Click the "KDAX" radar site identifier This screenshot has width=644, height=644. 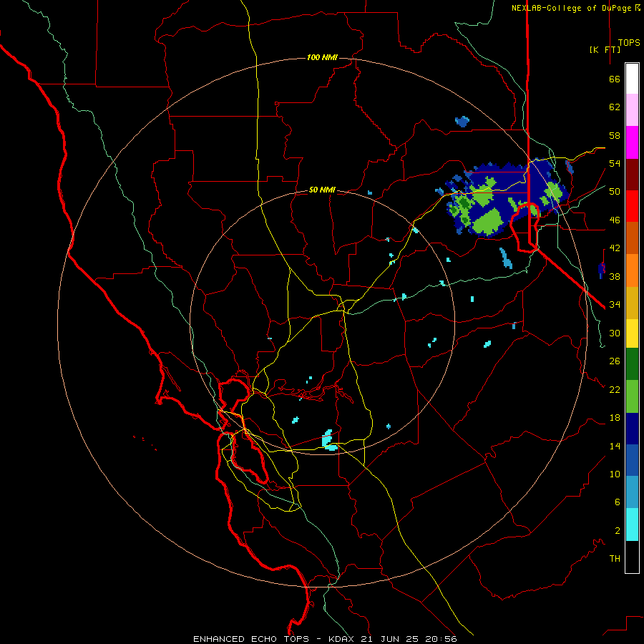point(342,639)
